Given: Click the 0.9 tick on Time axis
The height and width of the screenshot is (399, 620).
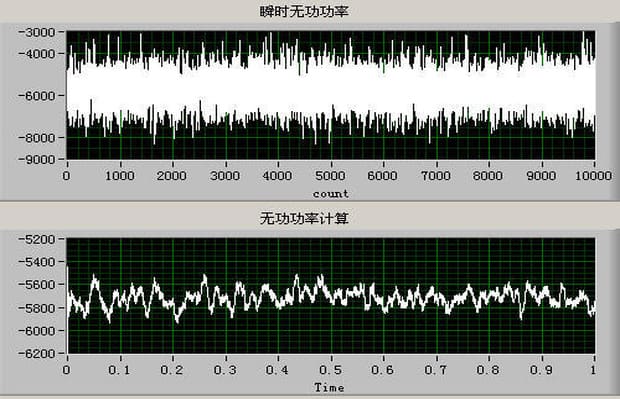Looking at the screenshot, I should [541, 370].
